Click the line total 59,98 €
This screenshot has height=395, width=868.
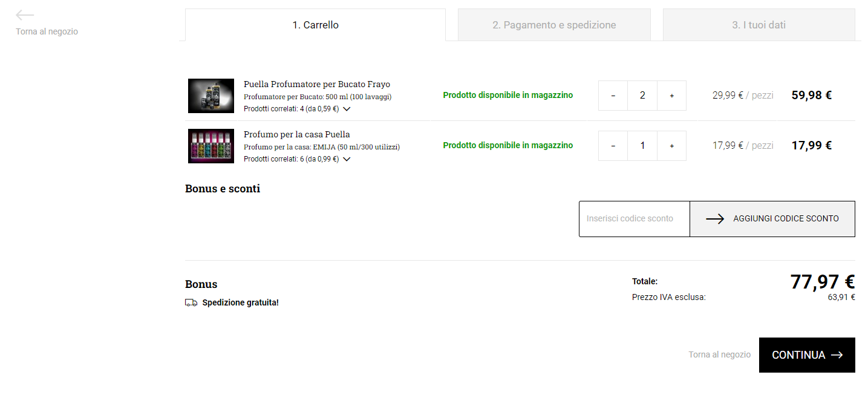coord(812,95)
